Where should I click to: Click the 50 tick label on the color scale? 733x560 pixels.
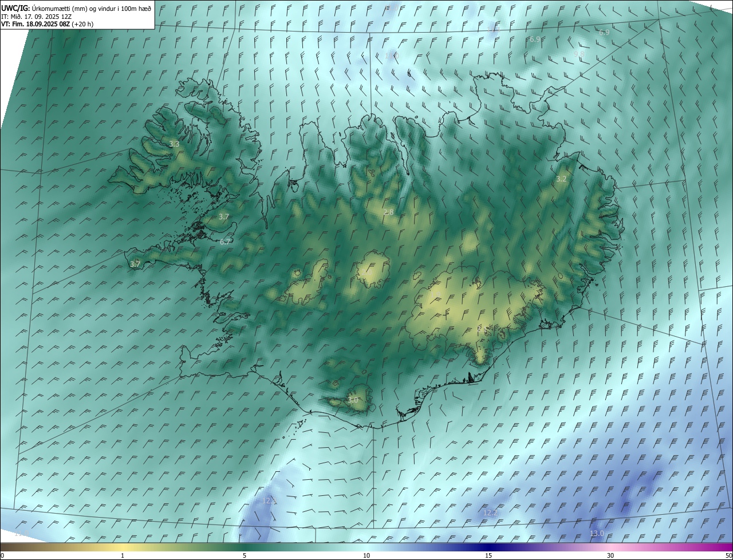[728, 555]
